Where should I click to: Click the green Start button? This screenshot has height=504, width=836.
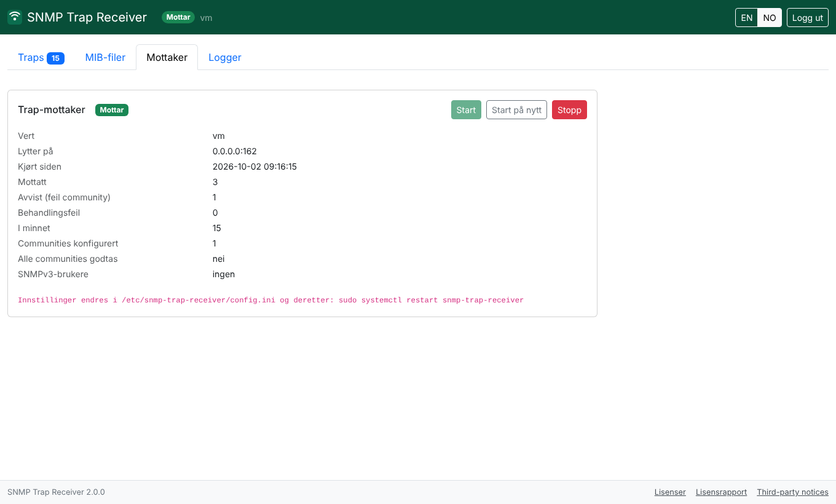coord(466,110)
